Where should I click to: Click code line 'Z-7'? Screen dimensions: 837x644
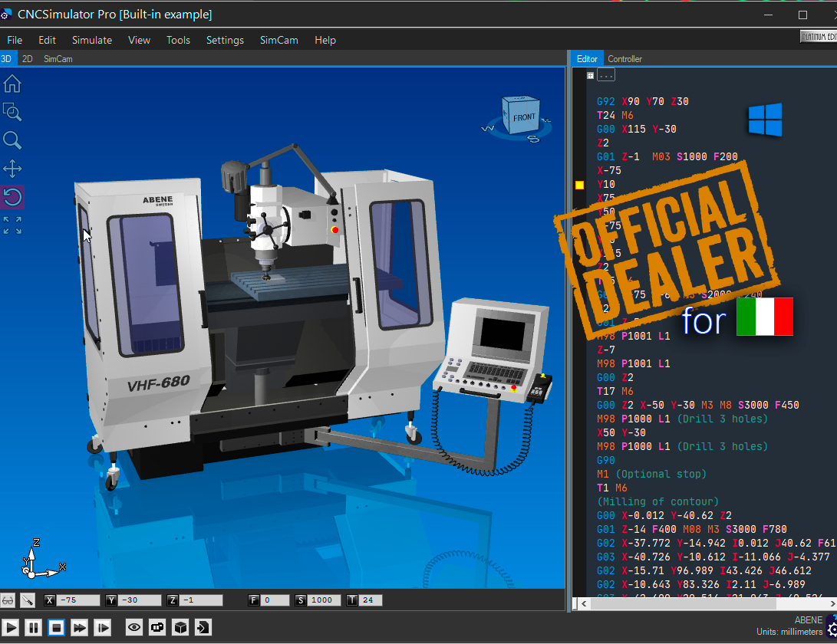(x=606, y=350)
